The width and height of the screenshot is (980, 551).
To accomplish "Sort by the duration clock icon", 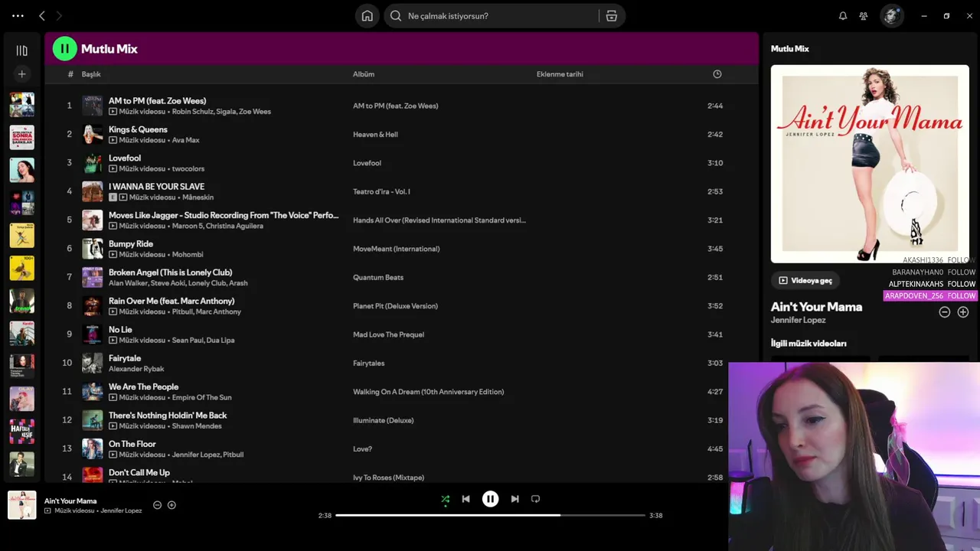I will tap(717, 74).
